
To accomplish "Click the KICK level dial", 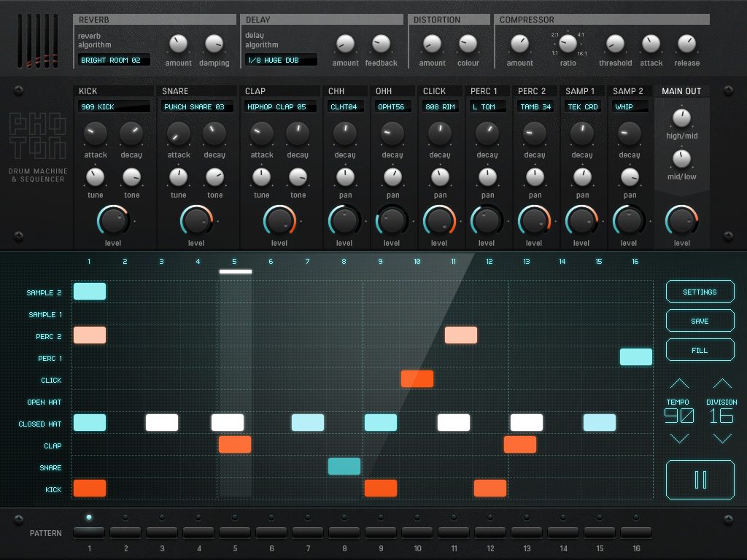I will (x=113, y=221).
